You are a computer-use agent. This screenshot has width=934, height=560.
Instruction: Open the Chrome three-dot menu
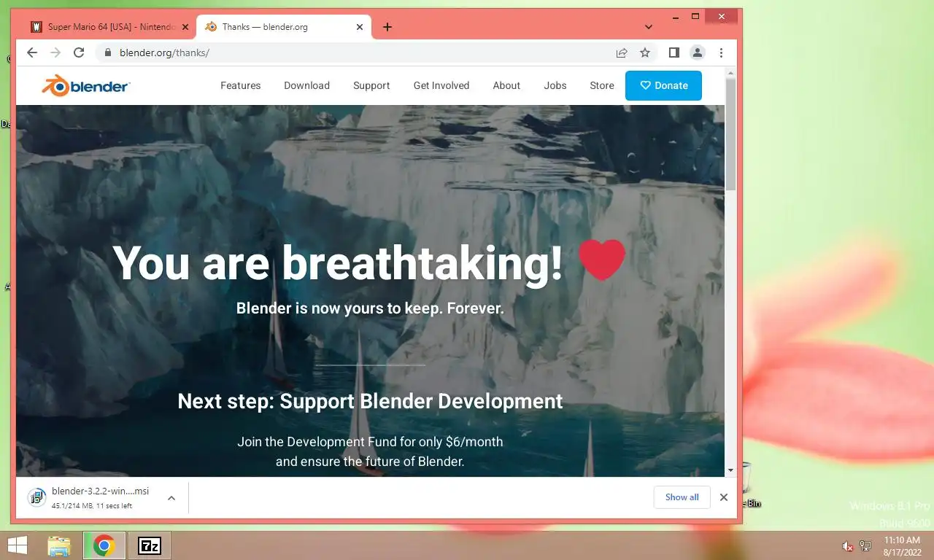(721, 52)
